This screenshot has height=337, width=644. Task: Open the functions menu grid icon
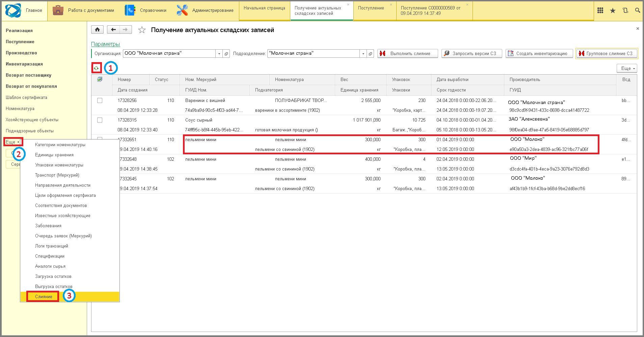tap(600, 10)
